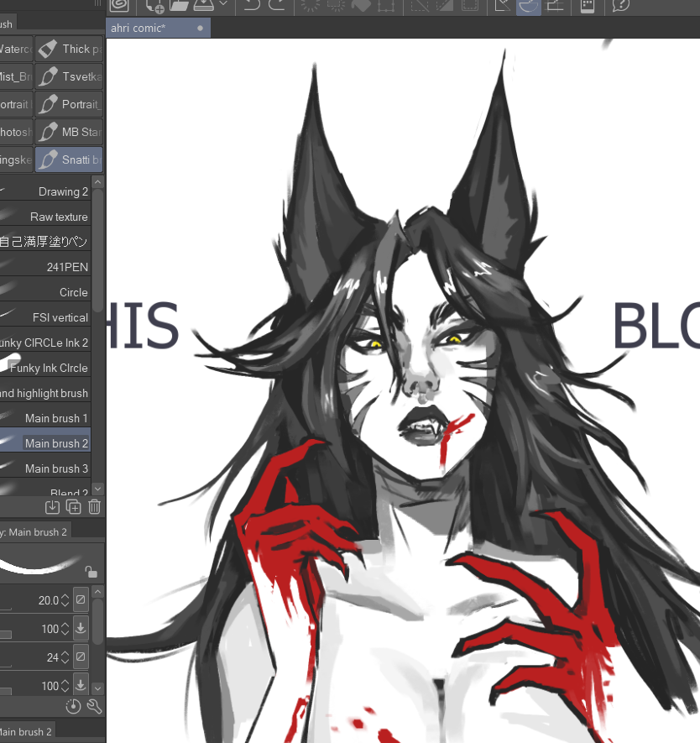Click the Deselect toolbar icon
This screenshot has width=700, height=743.
[x=419, y=5]
